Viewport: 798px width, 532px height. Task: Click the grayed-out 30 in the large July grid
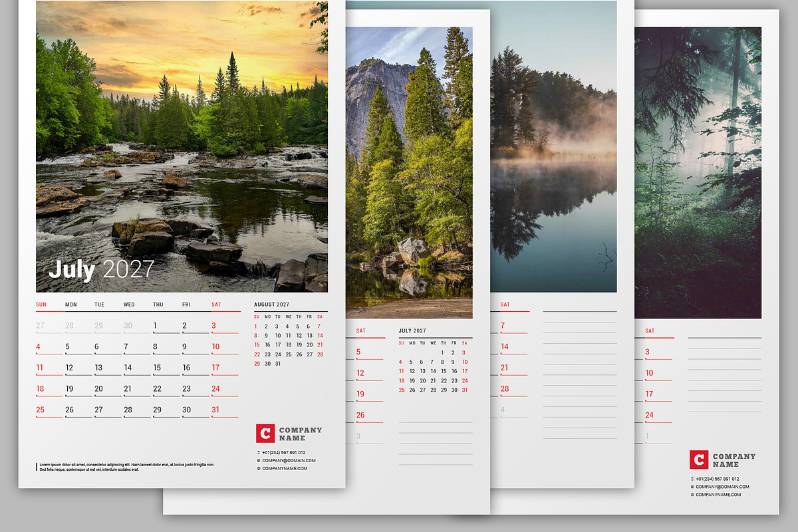128,326
